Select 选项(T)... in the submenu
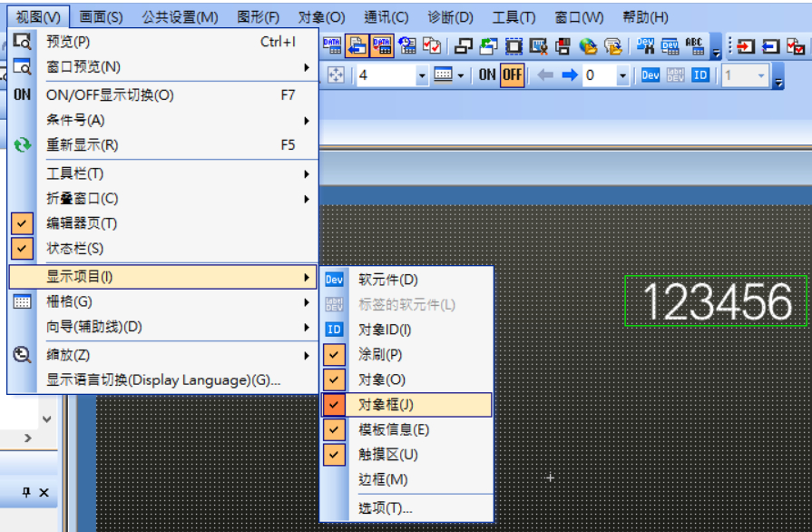This screenshot has height=532, width=812. (385, 508)
